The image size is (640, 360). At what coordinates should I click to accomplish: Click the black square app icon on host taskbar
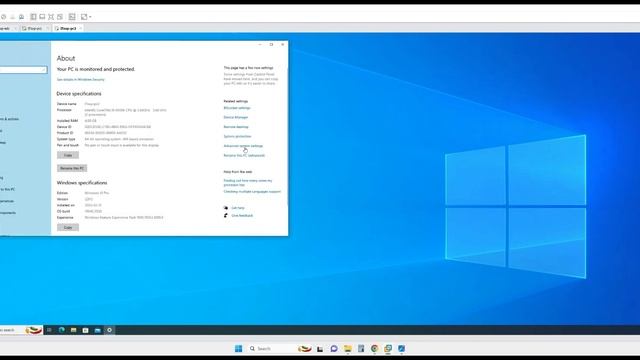click(x=320, y=349)
